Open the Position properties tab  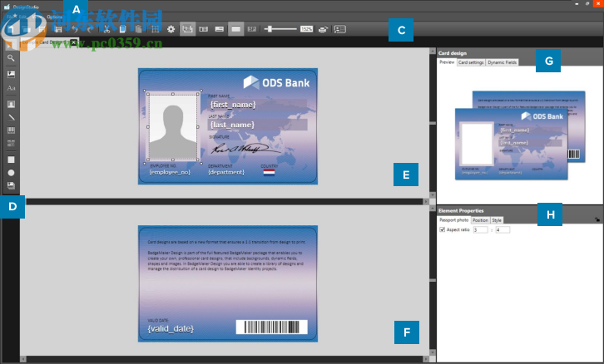point(480,220)
